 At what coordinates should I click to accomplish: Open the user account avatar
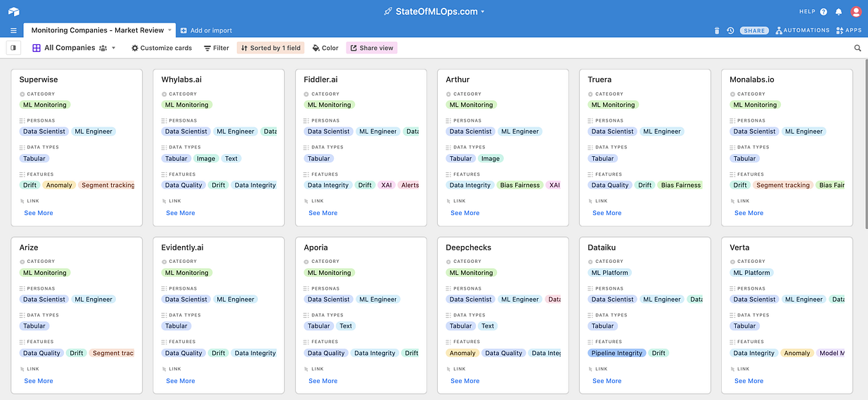tap(856, 11)
